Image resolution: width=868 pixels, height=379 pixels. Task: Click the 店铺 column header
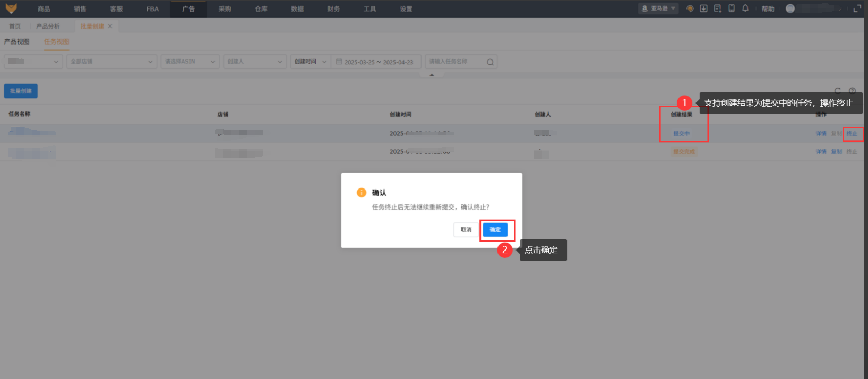pos(222,114)
